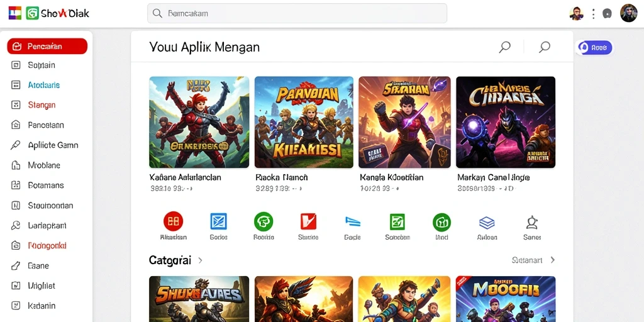
Task: Click the search field Bemcakam
Action: (297, 13)
